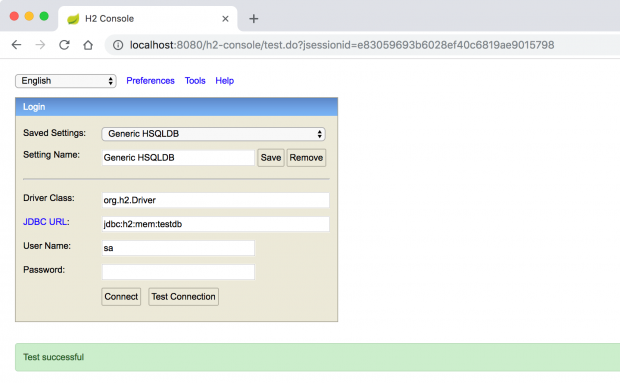Screen dimensions: 620x383
Task: Focus the User Name input field
Action: click(178, 248)
